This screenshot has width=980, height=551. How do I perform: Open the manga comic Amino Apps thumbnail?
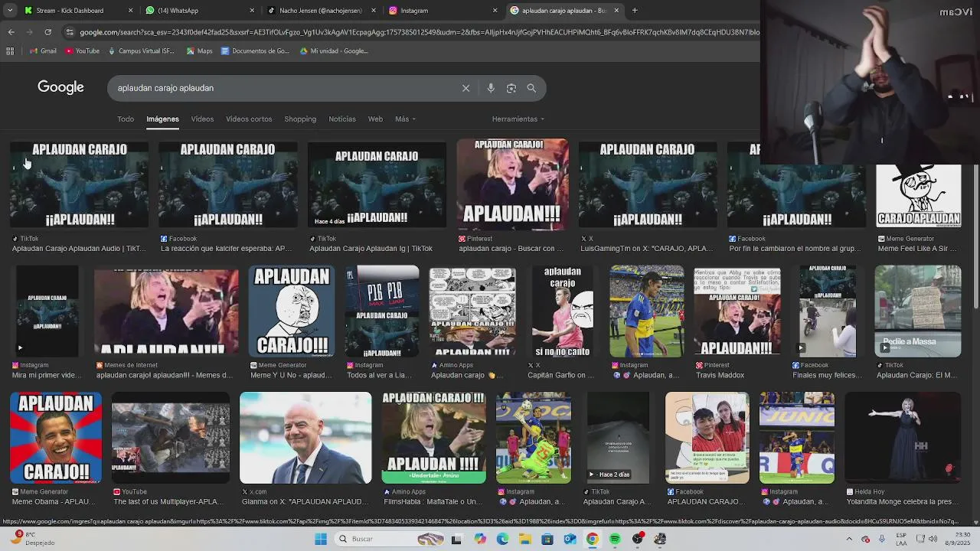[472, 311]
